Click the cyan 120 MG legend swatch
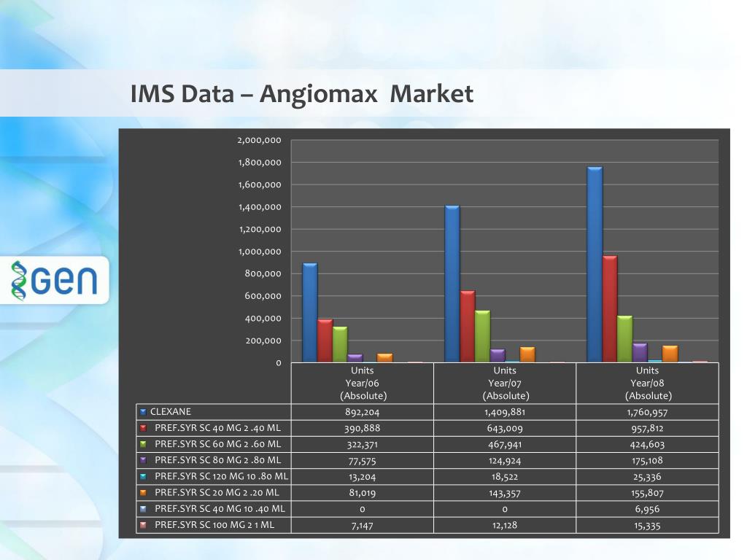This screenshot has height=560, width=747. [143, 477]
